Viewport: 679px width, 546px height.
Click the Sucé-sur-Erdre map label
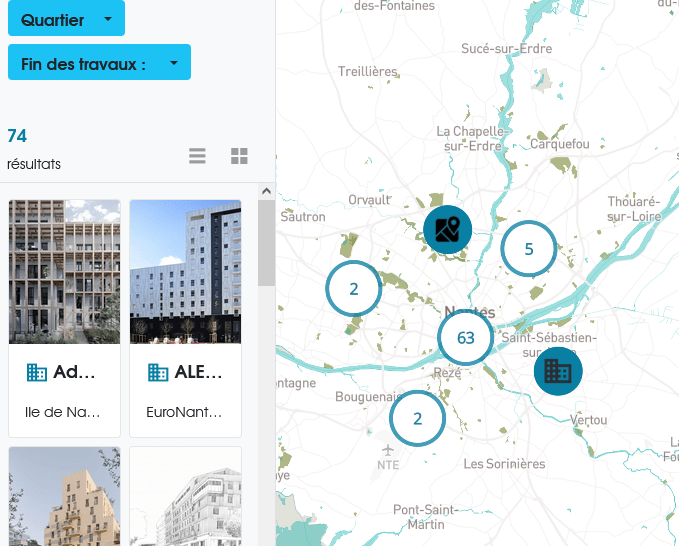coord(507,48)
